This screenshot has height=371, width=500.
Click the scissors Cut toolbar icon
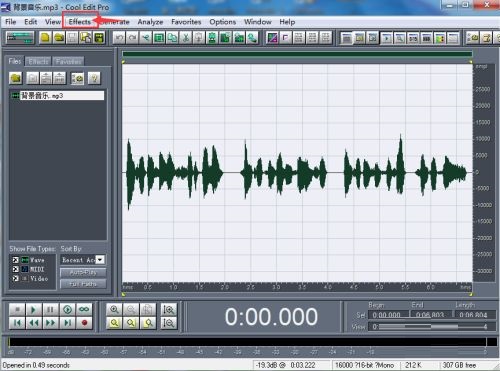coord(185,38)
